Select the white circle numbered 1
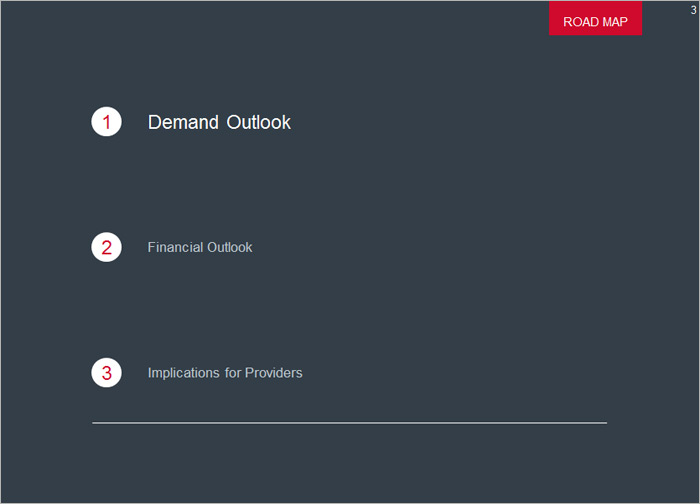This screenshot has width=700, height=504. point(107,122)
